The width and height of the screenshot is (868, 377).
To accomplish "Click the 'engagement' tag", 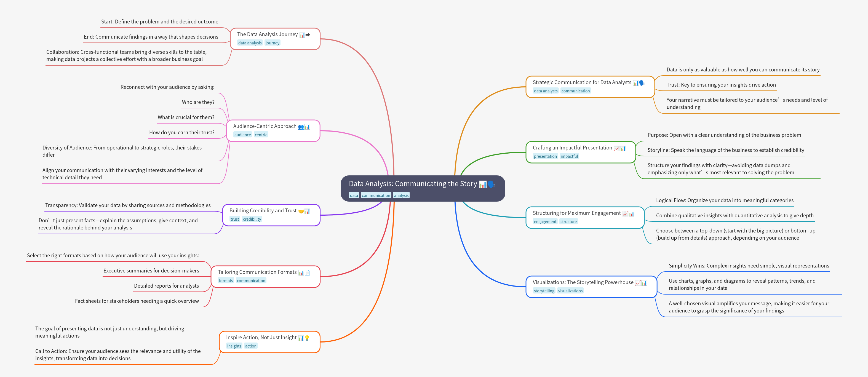I will point(545,222).
